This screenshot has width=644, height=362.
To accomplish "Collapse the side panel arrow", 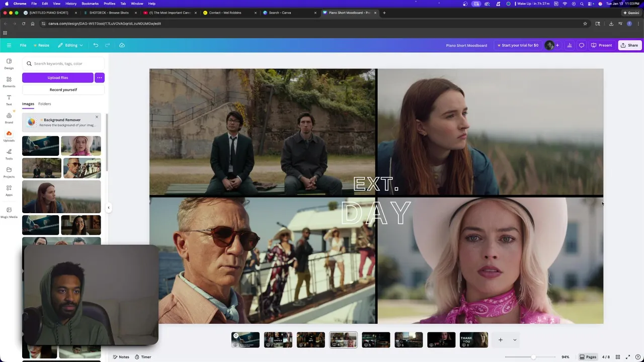I will 108,207.
